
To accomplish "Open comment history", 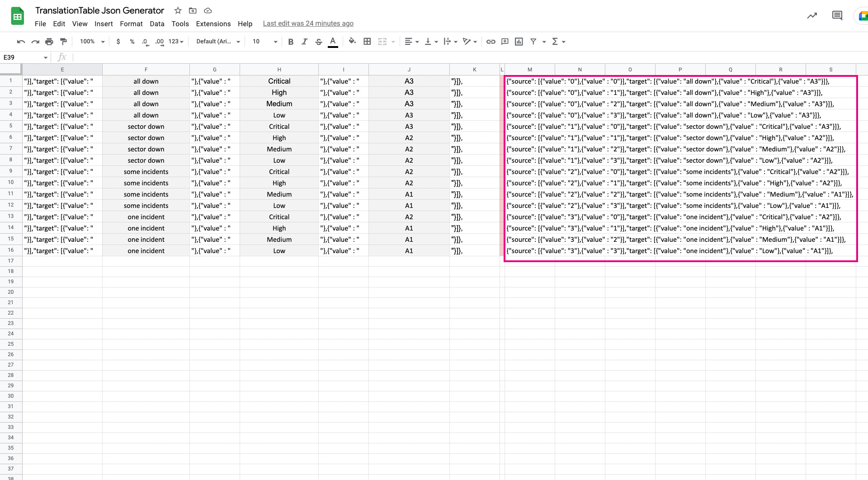I will (x=837, y=16).
